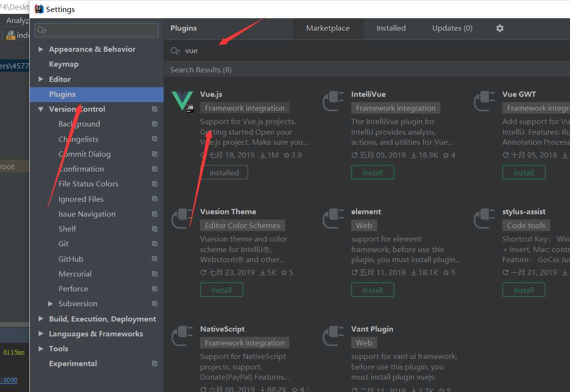
Task: Focus the settings sidebar search field
Action: coord(97,30)
